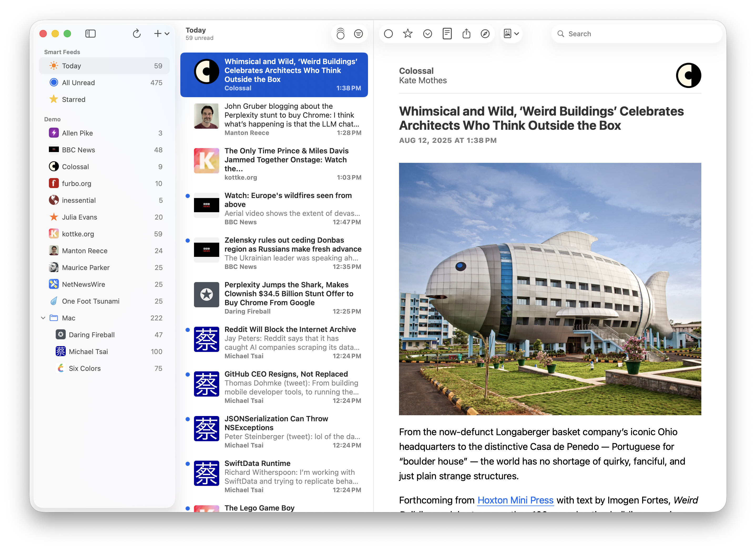Open article in browser compass icon

tap(485, 34)
